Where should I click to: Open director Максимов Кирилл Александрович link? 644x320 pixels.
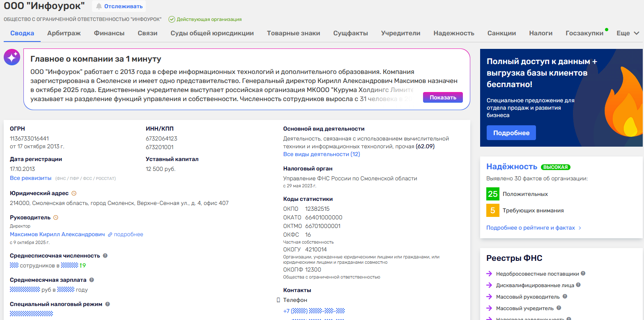point(57,234)
